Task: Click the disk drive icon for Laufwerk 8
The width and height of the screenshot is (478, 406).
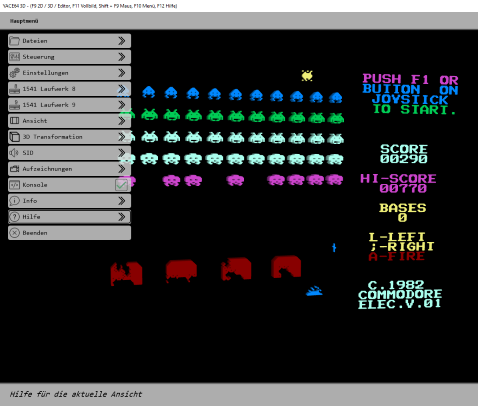Action: tap(14, 89)
